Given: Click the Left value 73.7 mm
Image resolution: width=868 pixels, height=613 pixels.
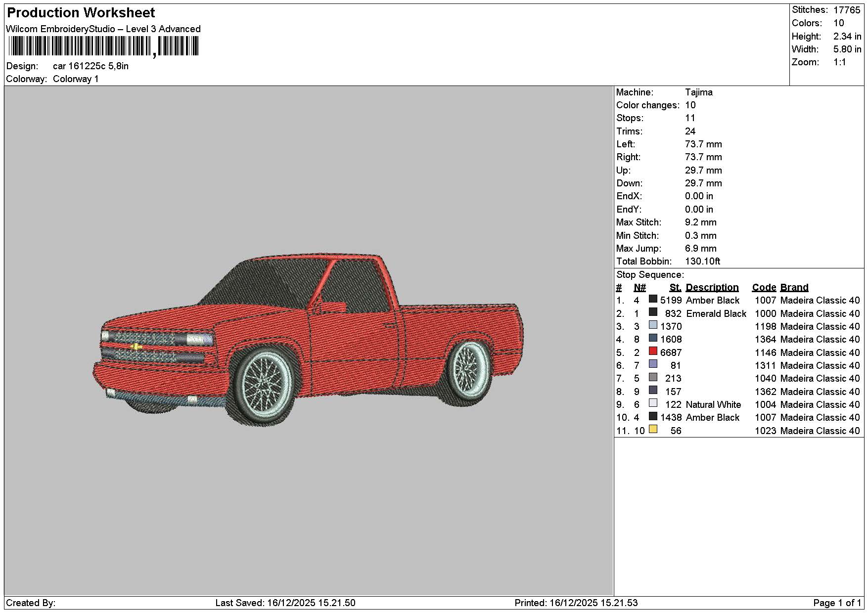Looking at the screenshot, I should (703, 144).
